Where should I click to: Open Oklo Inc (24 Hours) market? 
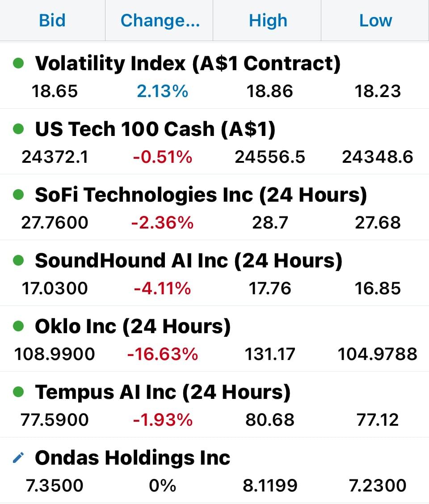[214, 339]
